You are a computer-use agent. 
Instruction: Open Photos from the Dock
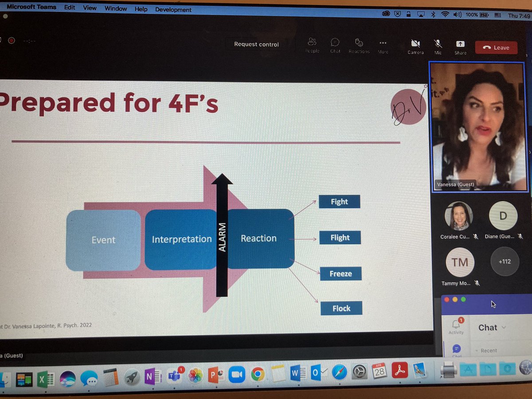[195, 376]
